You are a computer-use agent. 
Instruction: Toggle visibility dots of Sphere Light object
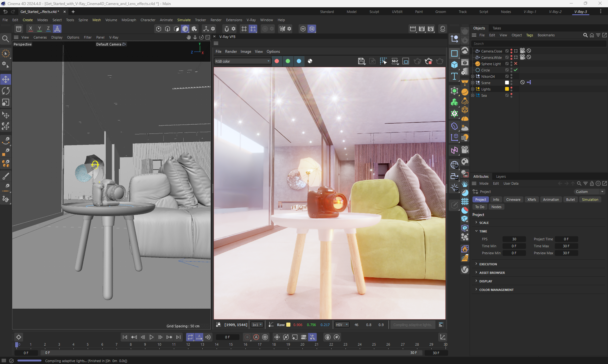coord(511,64)
